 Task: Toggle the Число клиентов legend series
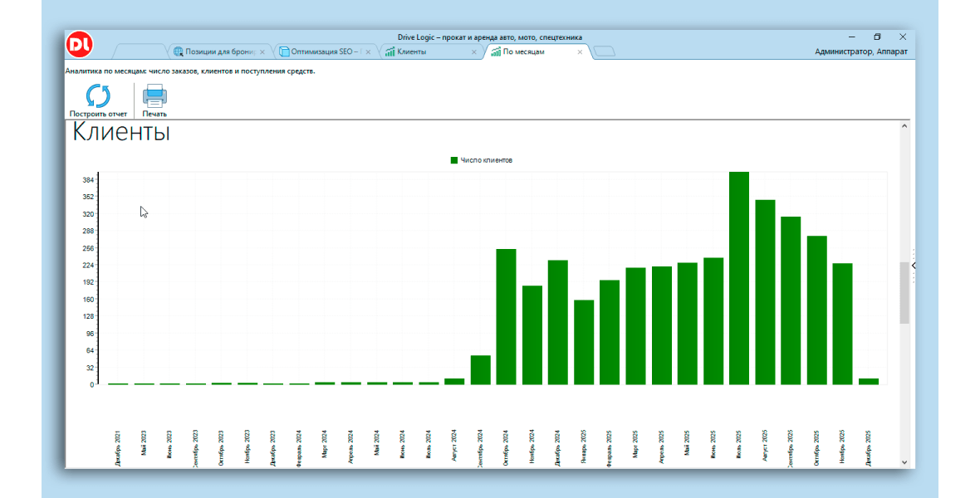[481, 160]
